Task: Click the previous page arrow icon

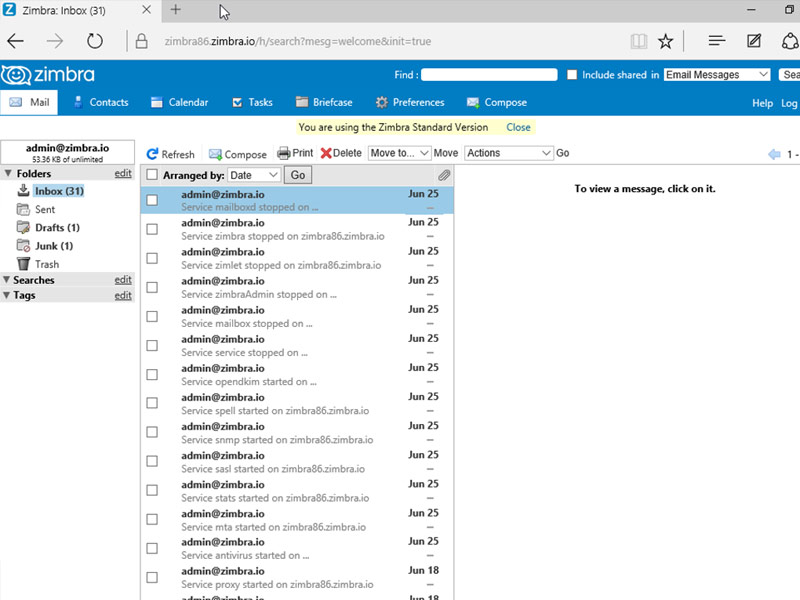Action: (774, 154)
